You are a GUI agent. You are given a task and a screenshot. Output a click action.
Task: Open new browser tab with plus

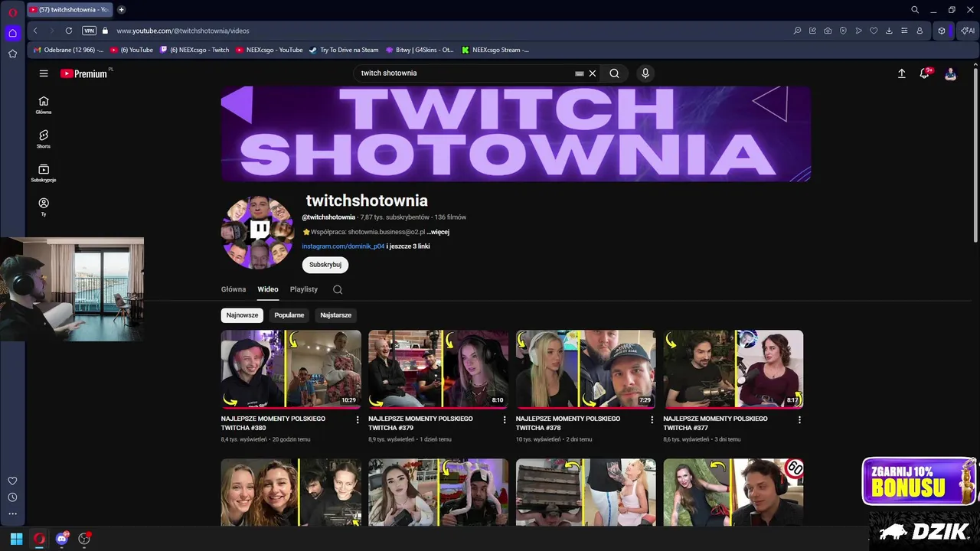click(x=121, y=10)
